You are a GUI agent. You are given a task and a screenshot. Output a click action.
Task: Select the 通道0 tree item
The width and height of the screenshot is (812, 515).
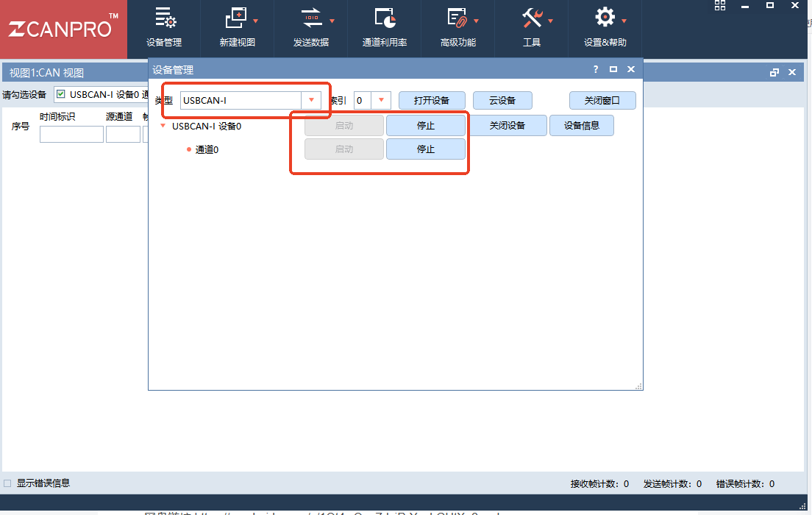(207, 150)
